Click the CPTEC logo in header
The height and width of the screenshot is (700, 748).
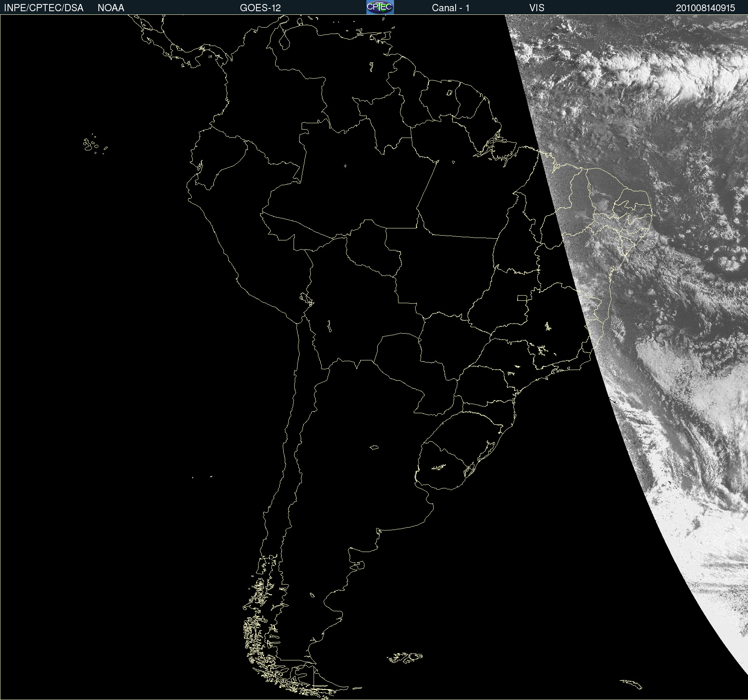point(380,7)
